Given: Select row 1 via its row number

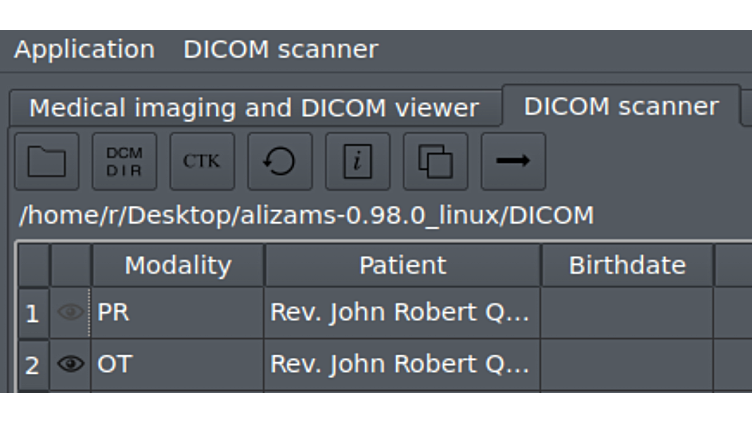Looking at the screenshot, I should coord(32,313).
